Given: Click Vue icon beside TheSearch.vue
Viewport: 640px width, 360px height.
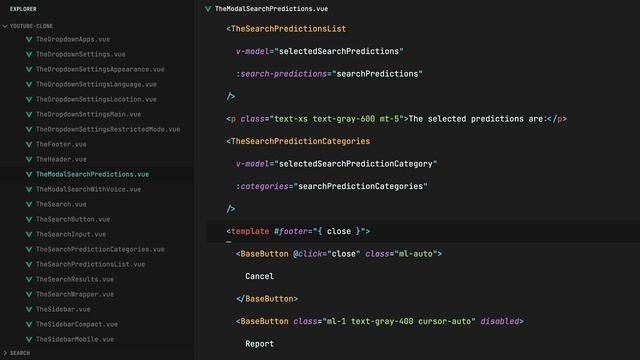Looking at the screenshot, I should tap(29, 204).
